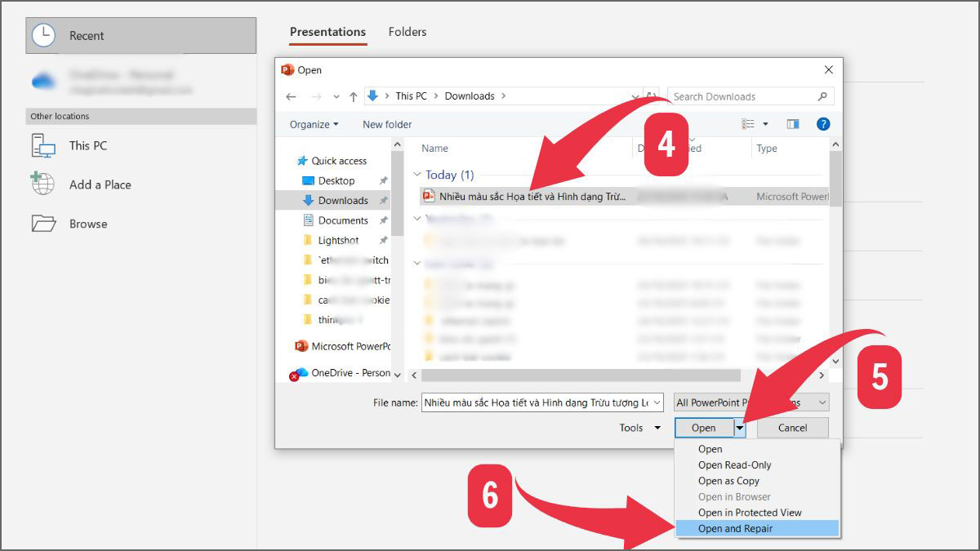Open OneDrive - Personal from the sidebar
The width and height of the screenshot is (980, 551).
pyautogui.click(x=348, y=373)
